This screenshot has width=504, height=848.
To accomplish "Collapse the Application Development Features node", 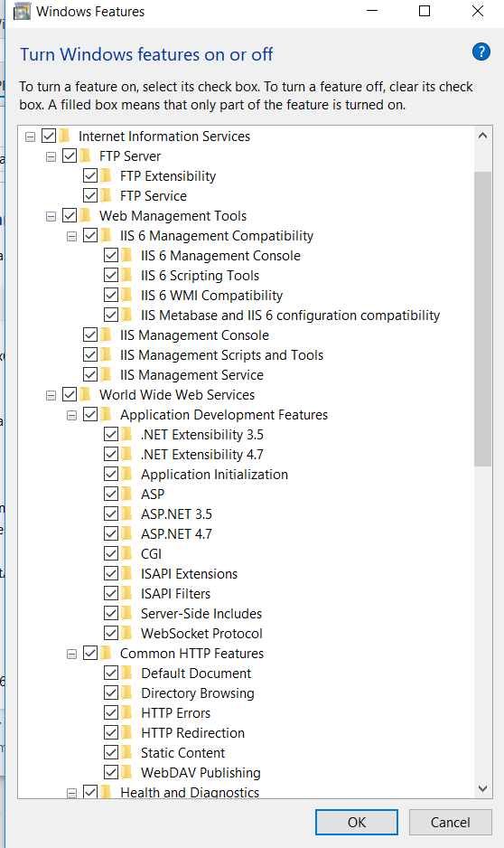I will (72, 415).
